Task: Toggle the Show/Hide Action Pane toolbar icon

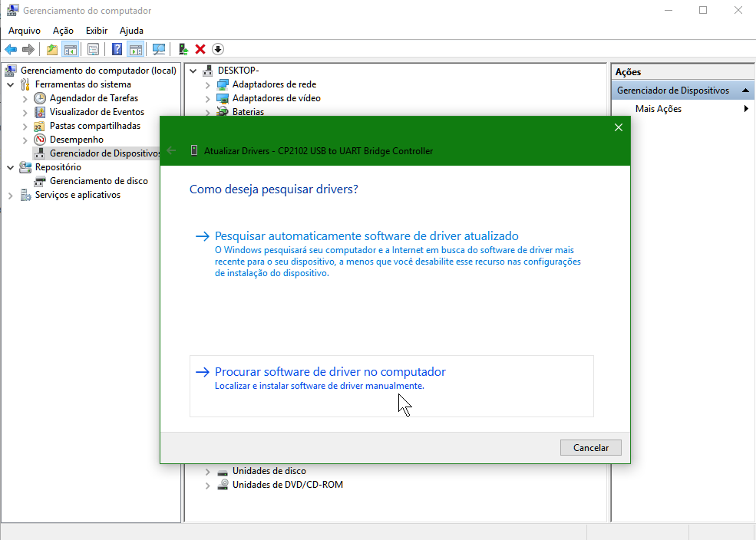Action: tap(136, 49)
